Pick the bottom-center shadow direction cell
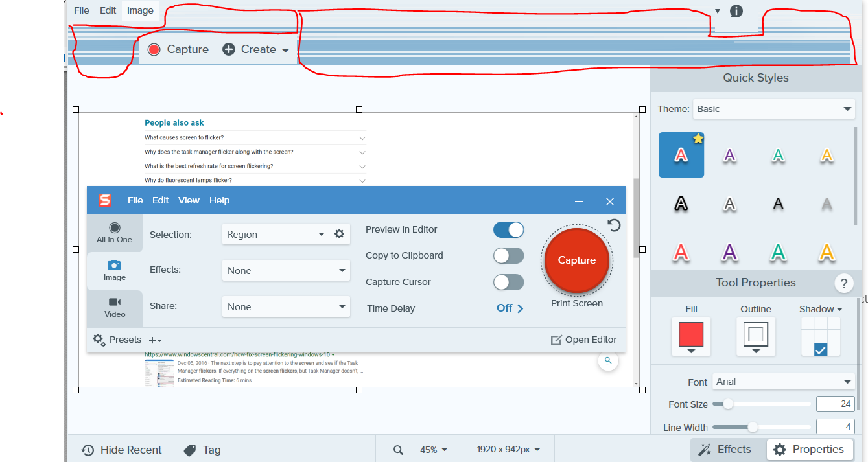The height and width of the screenshot is (462, 868). coord(821,350)
